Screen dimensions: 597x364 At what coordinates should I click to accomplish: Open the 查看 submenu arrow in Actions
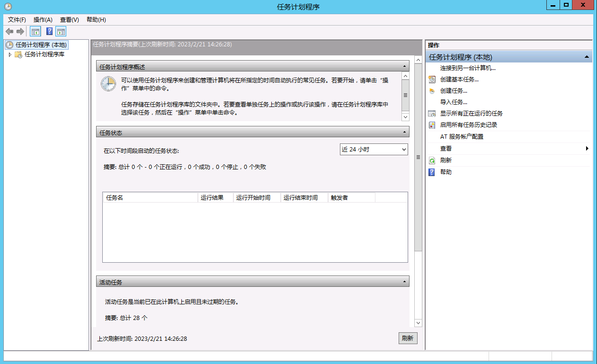[587, 149]
